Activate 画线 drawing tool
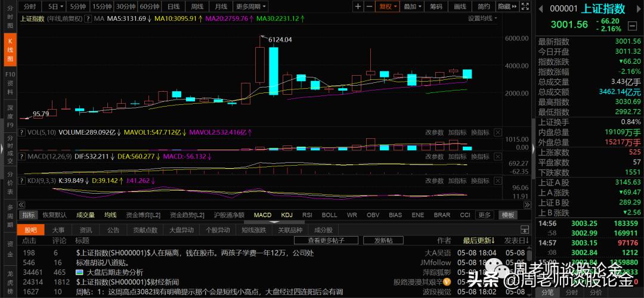This screenshot has height=298, width=644. (x=460, y=6)
